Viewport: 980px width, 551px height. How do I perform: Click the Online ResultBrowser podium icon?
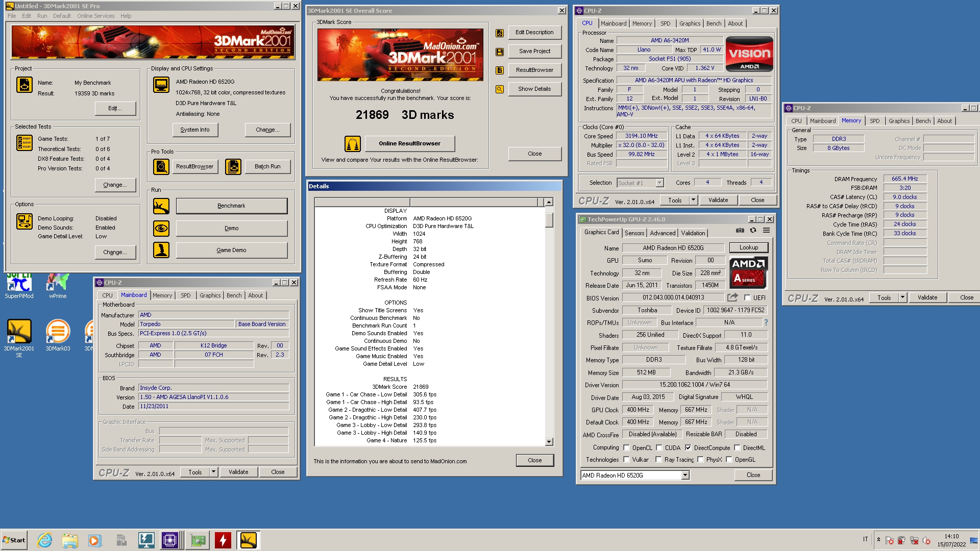353,144
